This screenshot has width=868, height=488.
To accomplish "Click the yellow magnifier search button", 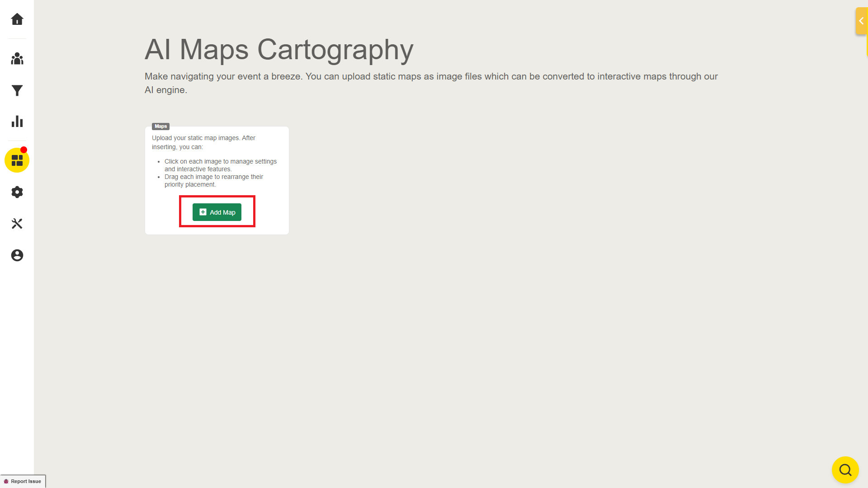I will tap(845, 470).
